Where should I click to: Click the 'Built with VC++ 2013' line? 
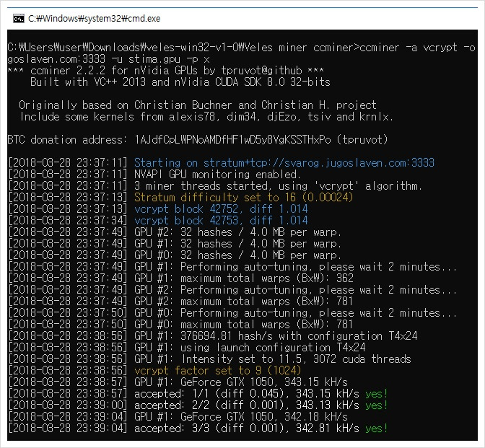point(180,82)
